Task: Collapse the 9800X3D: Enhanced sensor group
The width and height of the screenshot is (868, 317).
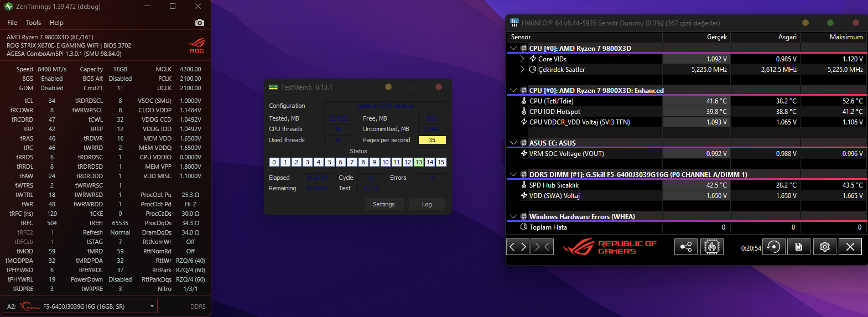Action: coord(513,90)
